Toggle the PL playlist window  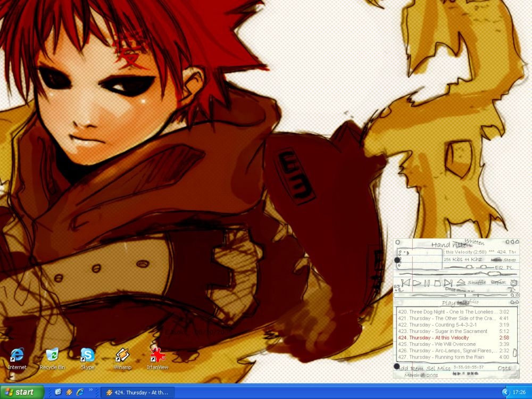click(x=509, y=268)
